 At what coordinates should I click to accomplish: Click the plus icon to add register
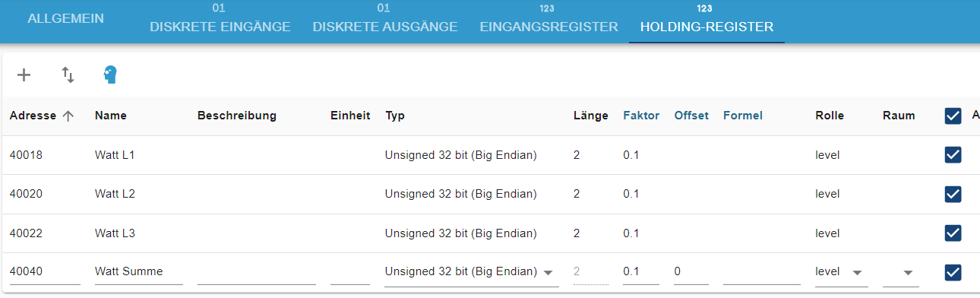click(x=24, y=74)
